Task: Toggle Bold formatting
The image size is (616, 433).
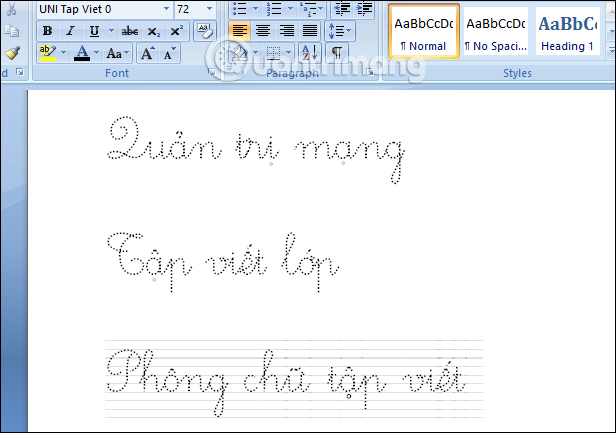Action: (48, 31)
